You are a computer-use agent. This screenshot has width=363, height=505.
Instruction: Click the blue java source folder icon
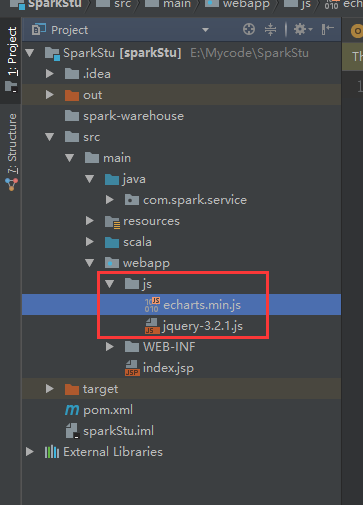[112, 179]
